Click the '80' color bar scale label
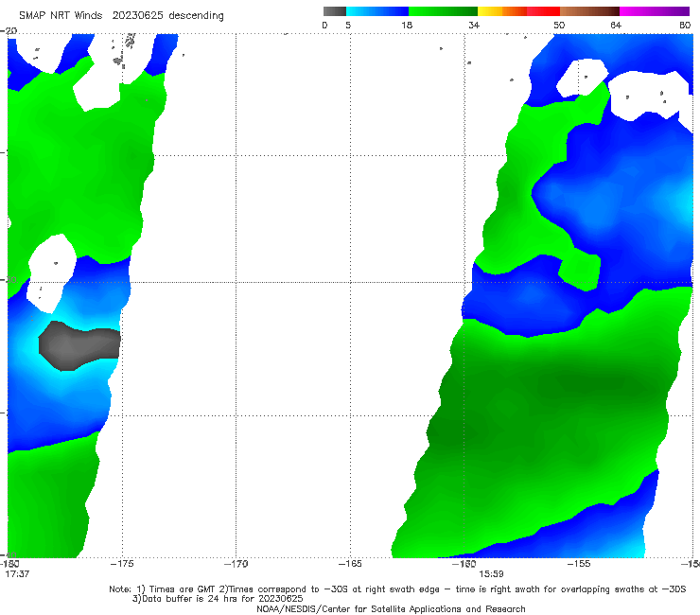The height and width of the screenshot is (615, 700). coord(685,26)
